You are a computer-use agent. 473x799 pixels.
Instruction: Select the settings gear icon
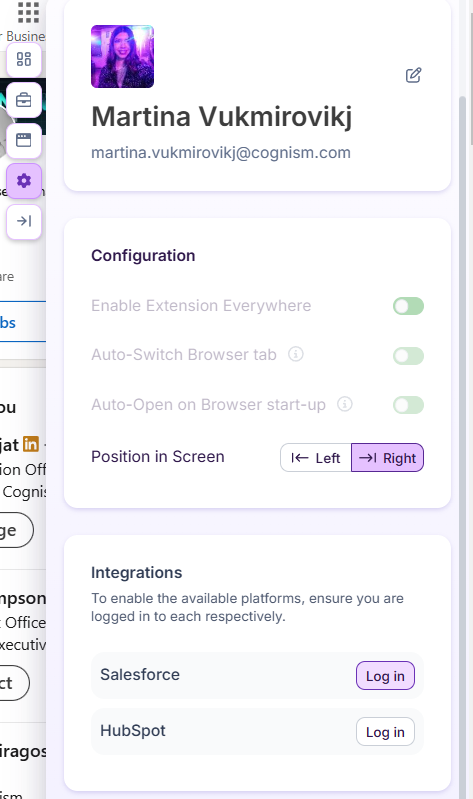pos(24,181)
